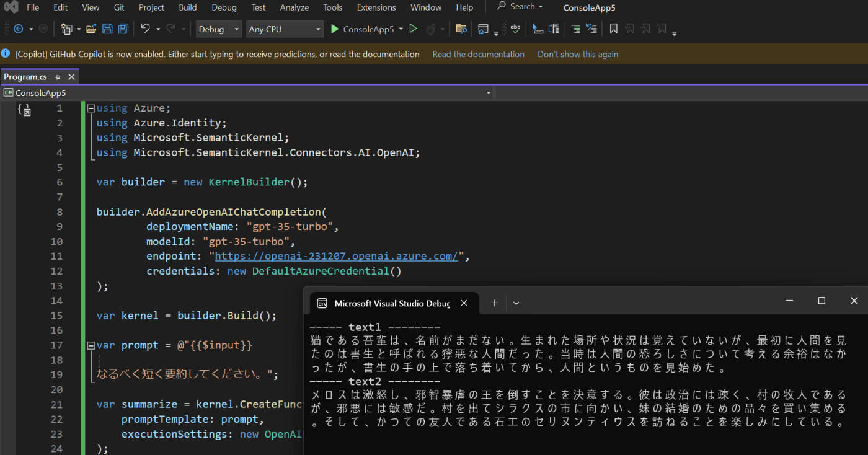Open the Any CPU platform dropdown

pos(285,29)
